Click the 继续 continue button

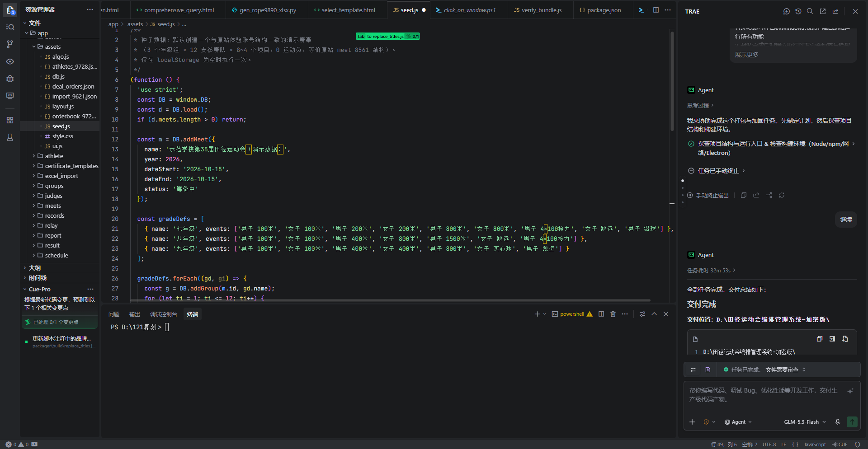pos(846,220)
